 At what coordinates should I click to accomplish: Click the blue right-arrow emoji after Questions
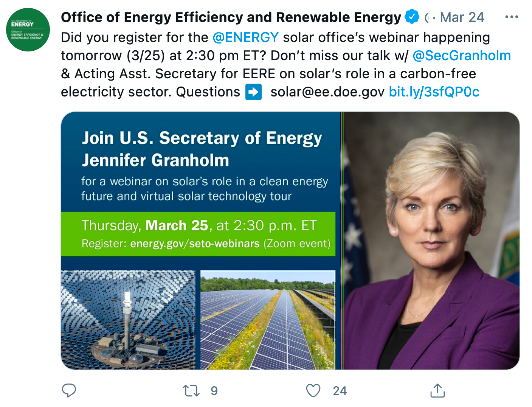point(253,92)
